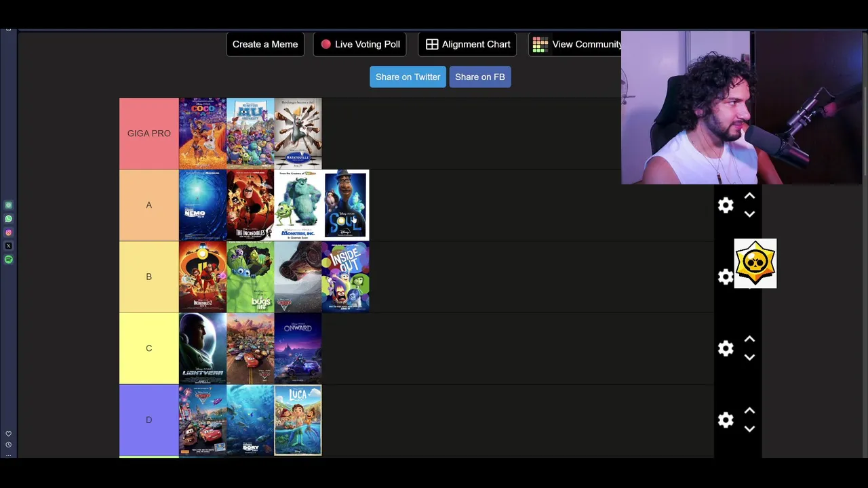Select the Cars 2 poster in tier D
The width and height of the screenshot is (868, 488).
[x=203, y=420]
